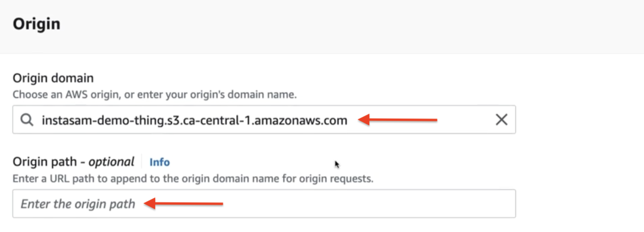This screenshot has height=232, width=644.
Task: Click the Origin path field label
Action: pos(73,162)
